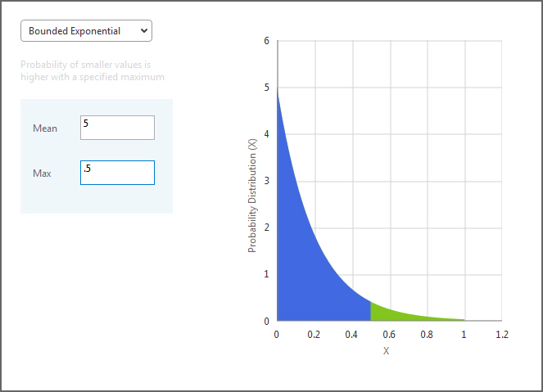
Task: Click the 0.2 tick label on X axis
Action: (x=314, y=335)
